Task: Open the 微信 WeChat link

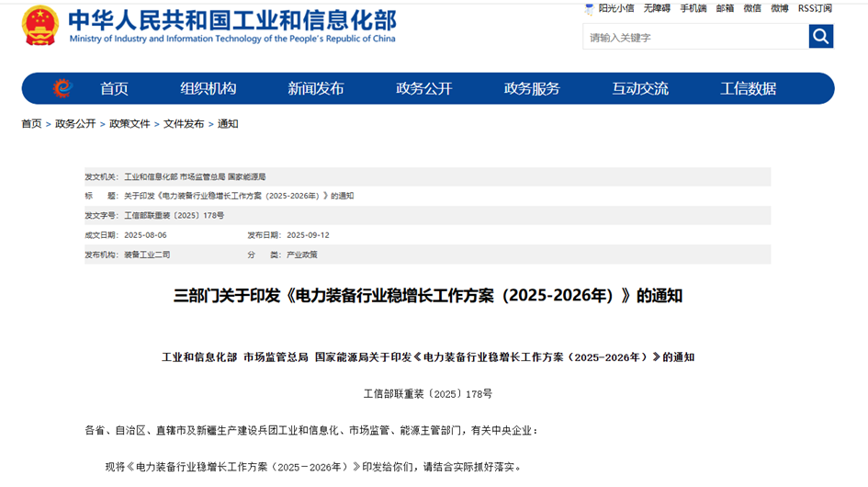Action: coord(752,8)
